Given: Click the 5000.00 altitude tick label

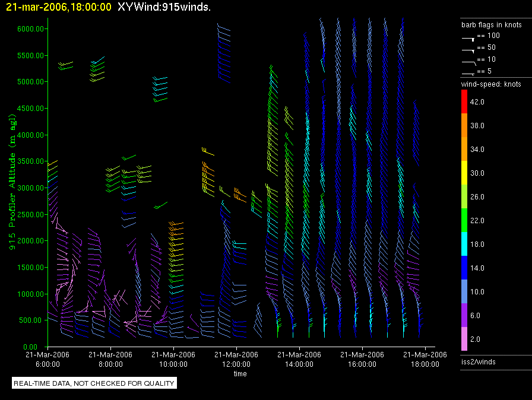Looking at the screenshot, I should tap(30, 82).
